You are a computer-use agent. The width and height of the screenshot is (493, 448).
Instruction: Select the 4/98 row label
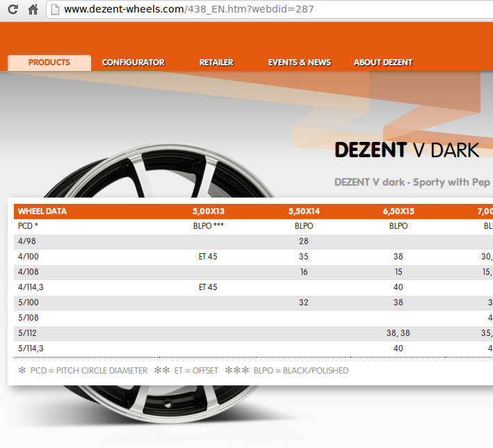[26, 241]
